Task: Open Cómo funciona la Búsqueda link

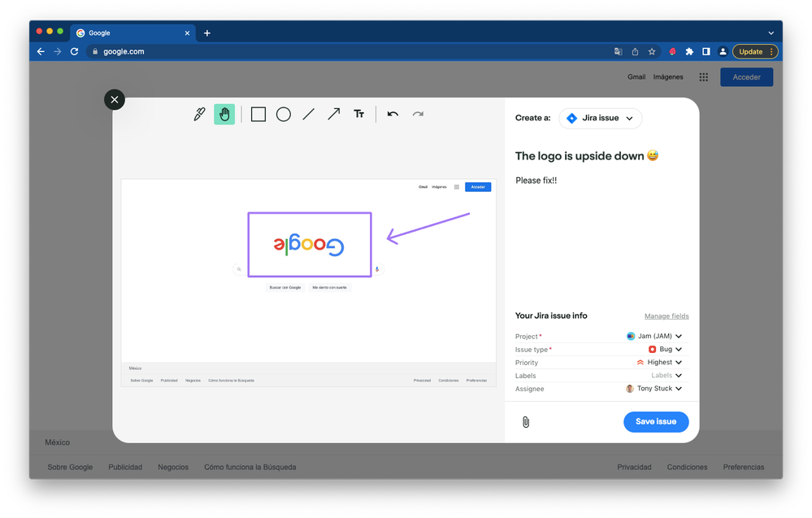Action: click(x=250, y=467)
